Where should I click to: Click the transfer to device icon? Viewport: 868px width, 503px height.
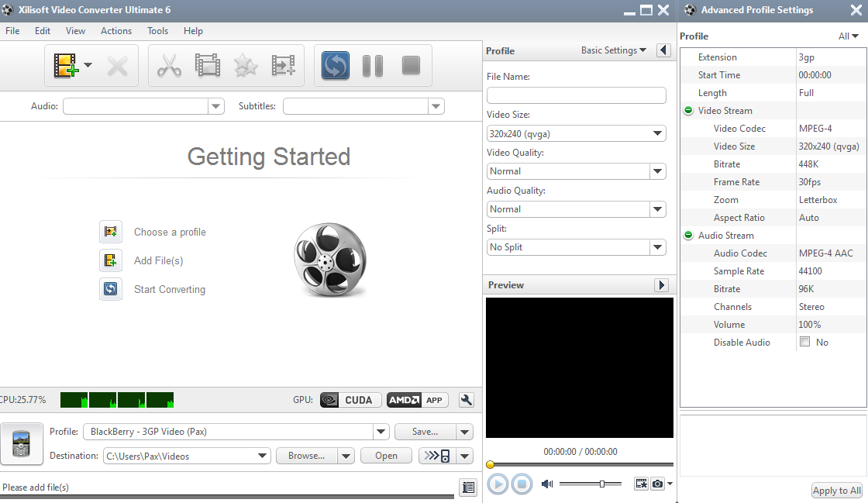pyautogui.click(x=437, y=456)
